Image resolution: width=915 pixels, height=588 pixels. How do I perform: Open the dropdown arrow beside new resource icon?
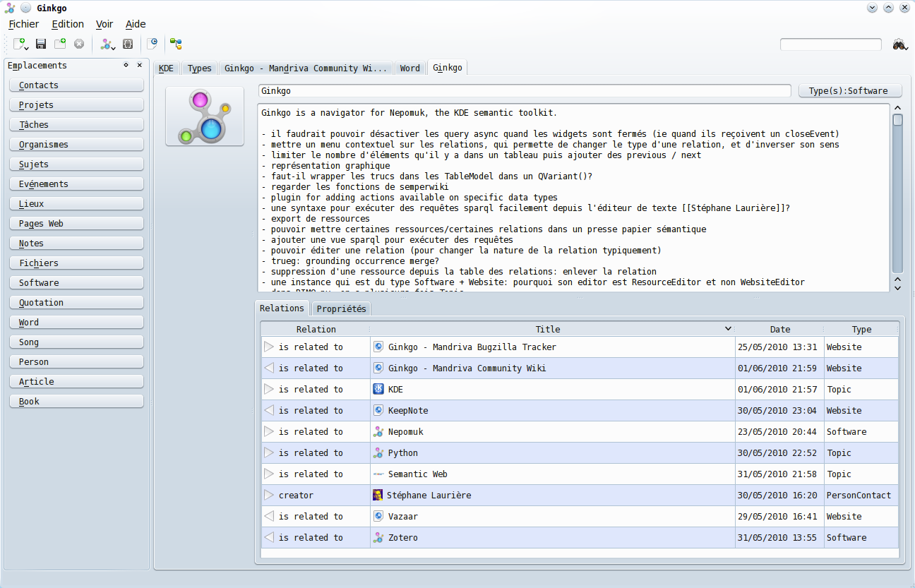(x=26, y=48)
